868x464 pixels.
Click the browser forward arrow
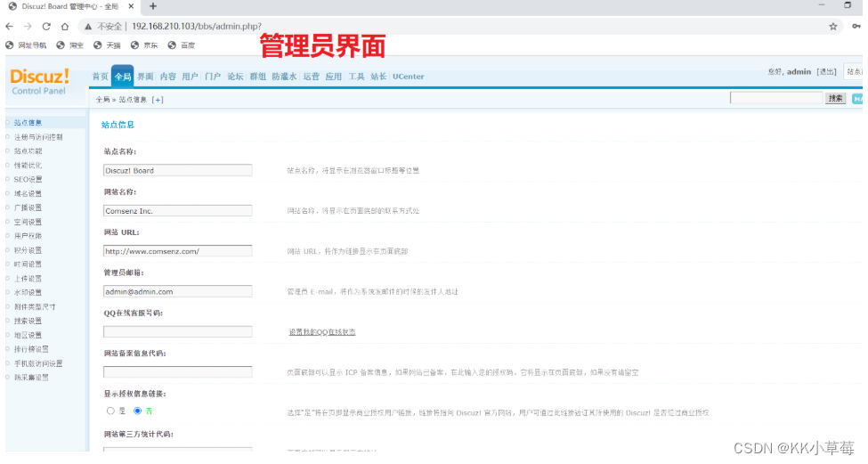tap(28, 26)
